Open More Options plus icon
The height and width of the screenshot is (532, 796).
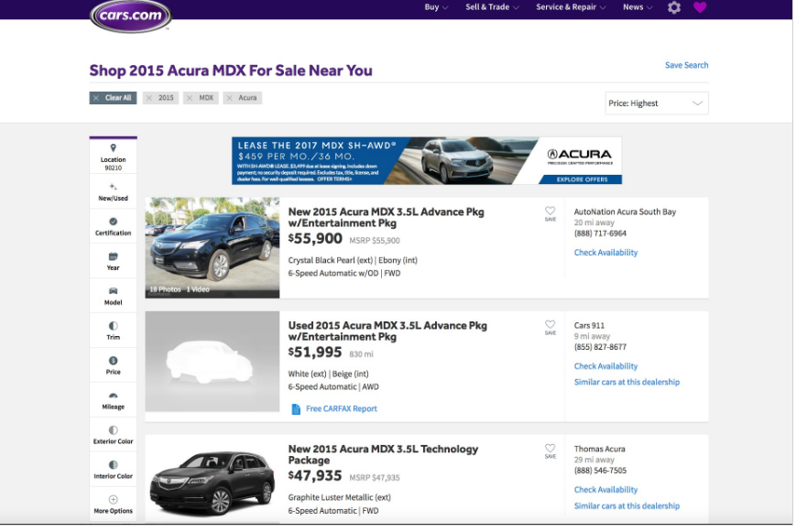(114, 500)
